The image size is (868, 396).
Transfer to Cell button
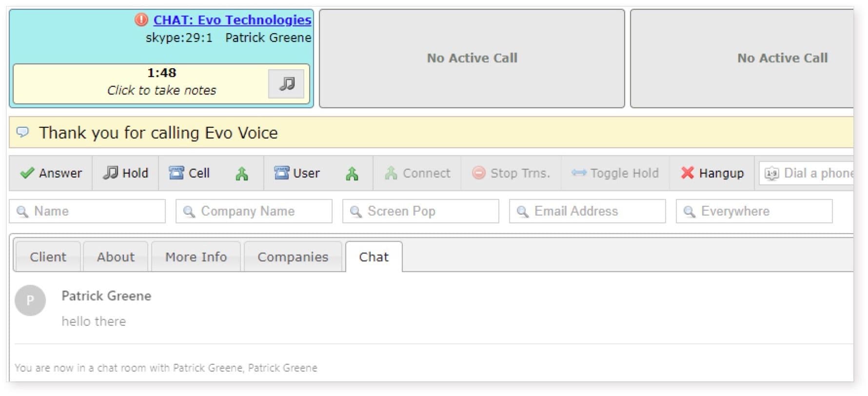(189, 173)
